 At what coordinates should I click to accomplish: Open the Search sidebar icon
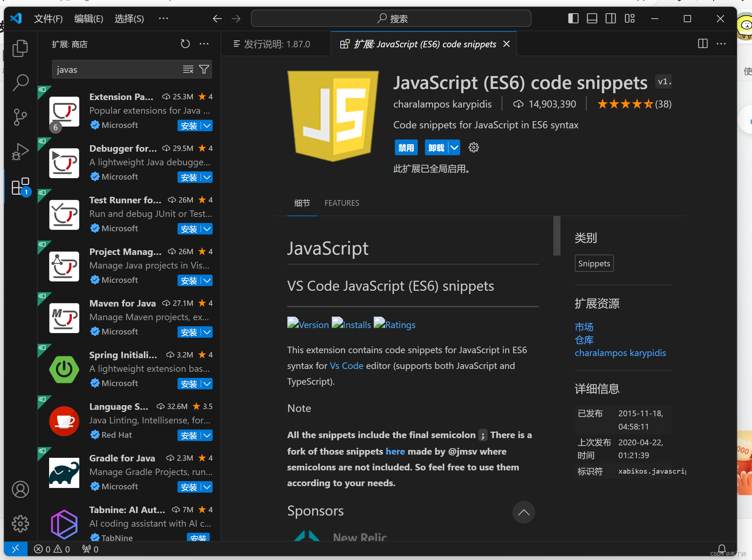(20, 82)
